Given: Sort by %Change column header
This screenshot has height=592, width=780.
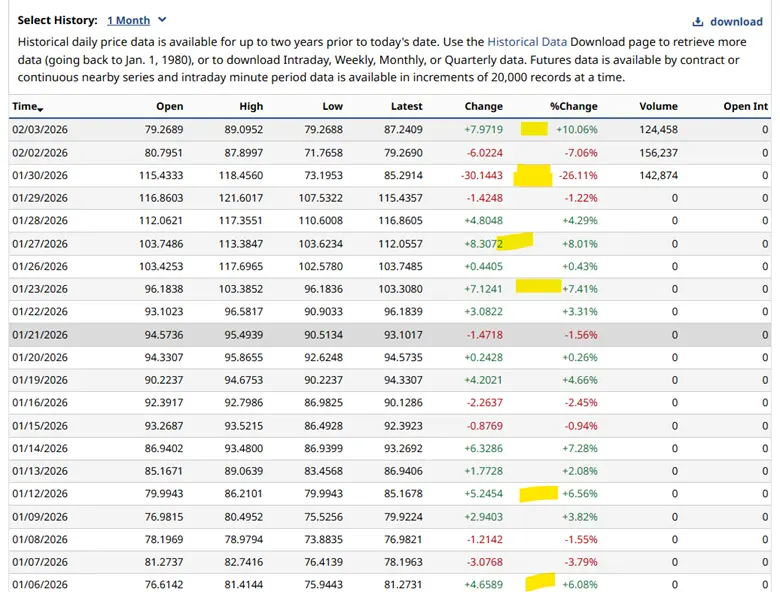Looking at the screenshot, I should pyautogui.click(x=574, y=106).
